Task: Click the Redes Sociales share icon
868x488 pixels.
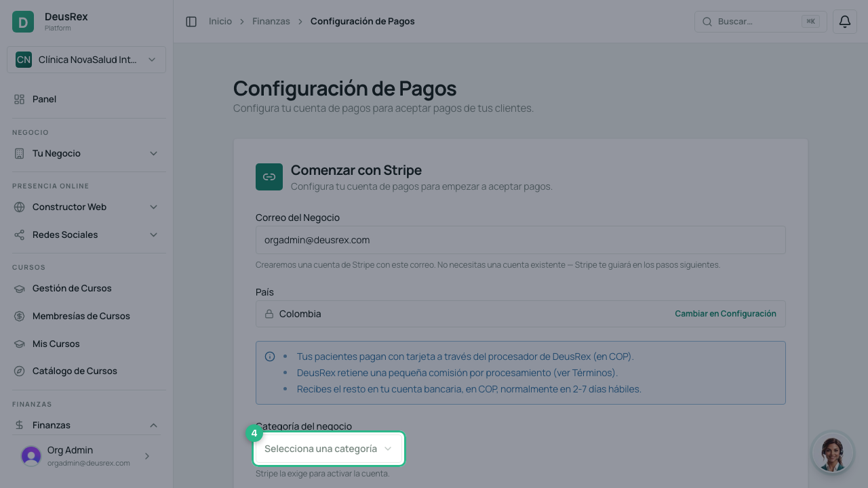Action: coord(19,235)
